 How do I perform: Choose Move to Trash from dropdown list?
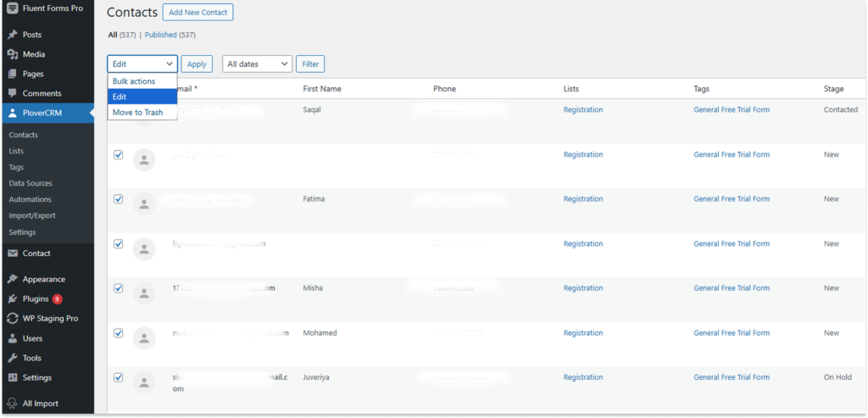[137, 112]
